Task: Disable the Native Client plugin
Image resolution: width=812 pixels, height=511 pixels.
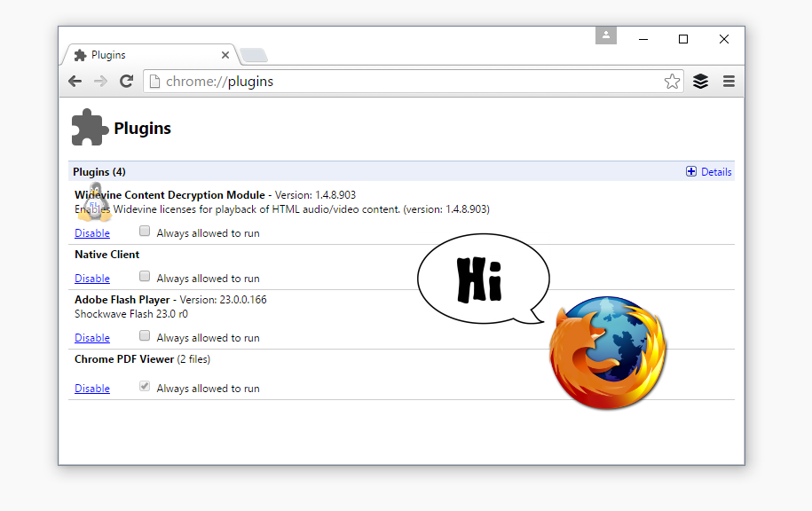Action: click(x=92, y=278)
